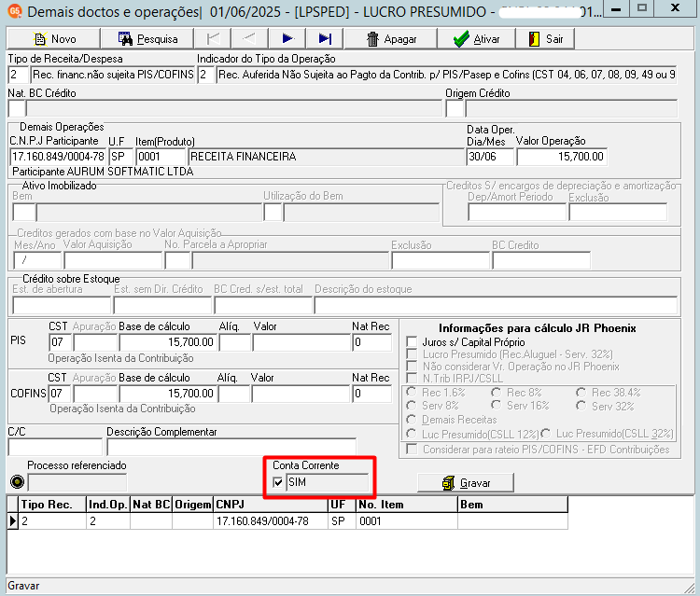
Task: Go to next record arrow
Action: click(287, 39)
